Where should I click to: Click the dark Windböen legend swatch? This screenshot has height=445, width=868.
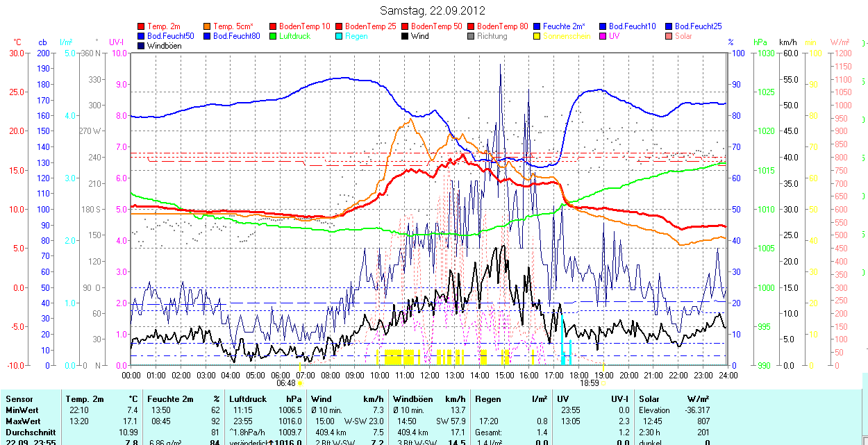[142, 46]
